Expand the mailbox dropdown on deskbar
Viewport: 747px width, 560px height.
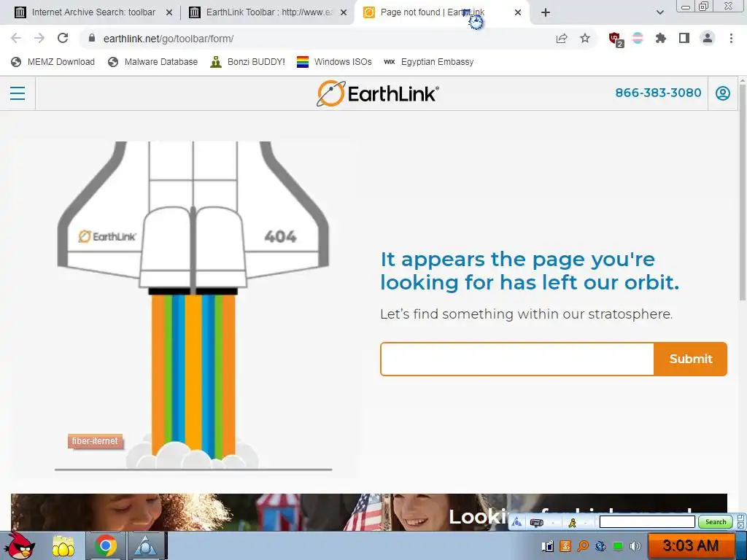click(x=553, y=523)
